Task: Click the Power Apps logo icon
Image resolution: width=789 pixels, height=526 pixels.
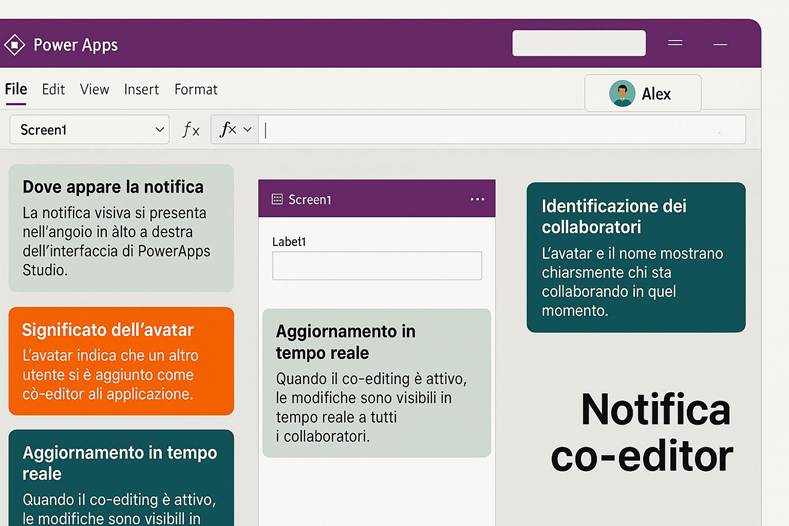Action: (14, 45)
